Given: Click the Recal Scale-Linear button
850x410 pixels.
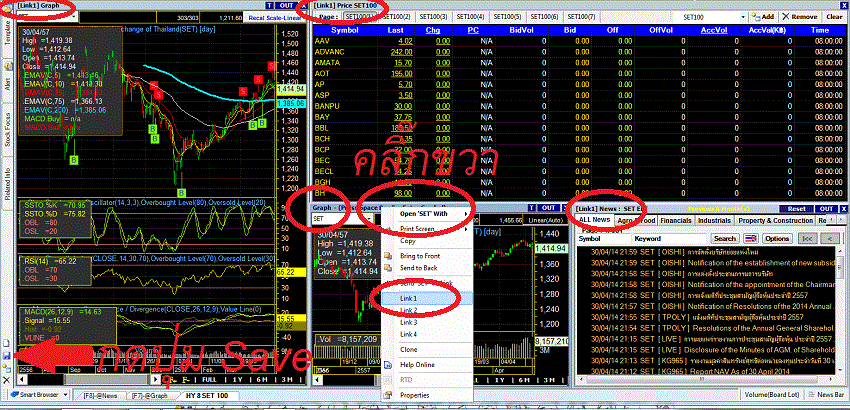Looking at the screenshot, I should pos(273,18).
